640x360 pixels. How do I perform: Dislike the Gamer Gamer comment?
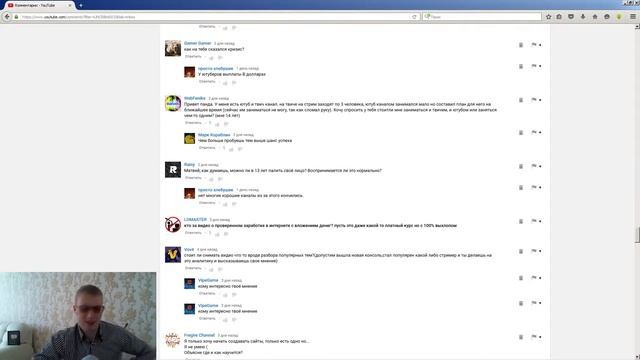click(220, 58)
